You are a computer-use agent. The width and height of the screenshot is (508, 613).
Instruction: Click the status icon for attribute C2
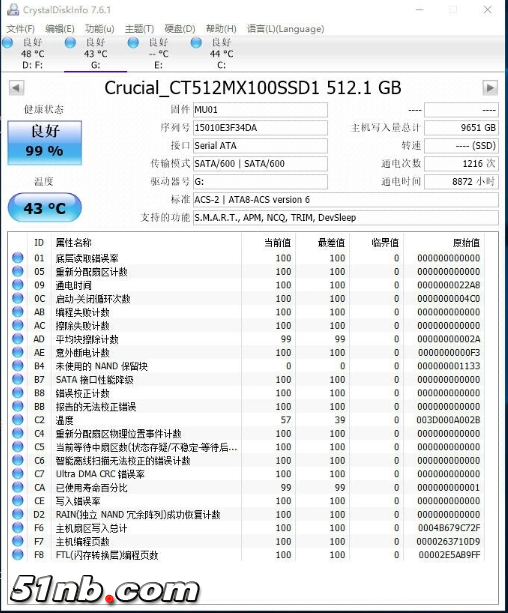tap(18, 419)
